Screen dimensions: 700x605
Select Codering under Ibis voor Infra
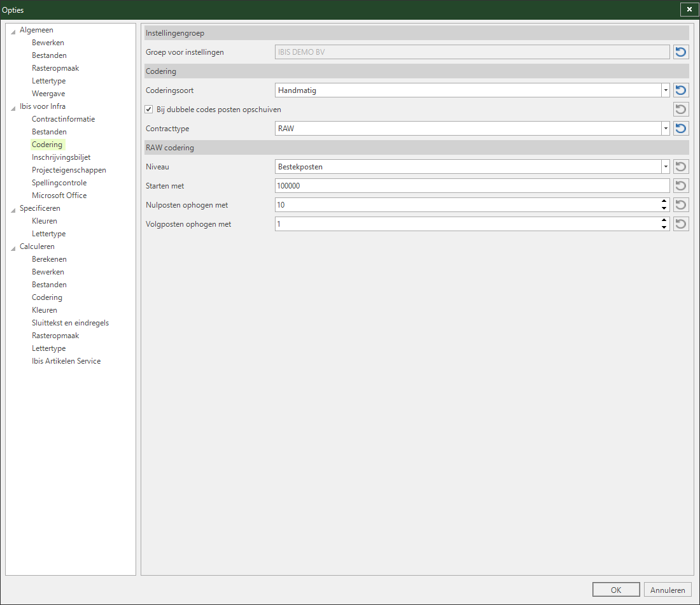[47, 145]
